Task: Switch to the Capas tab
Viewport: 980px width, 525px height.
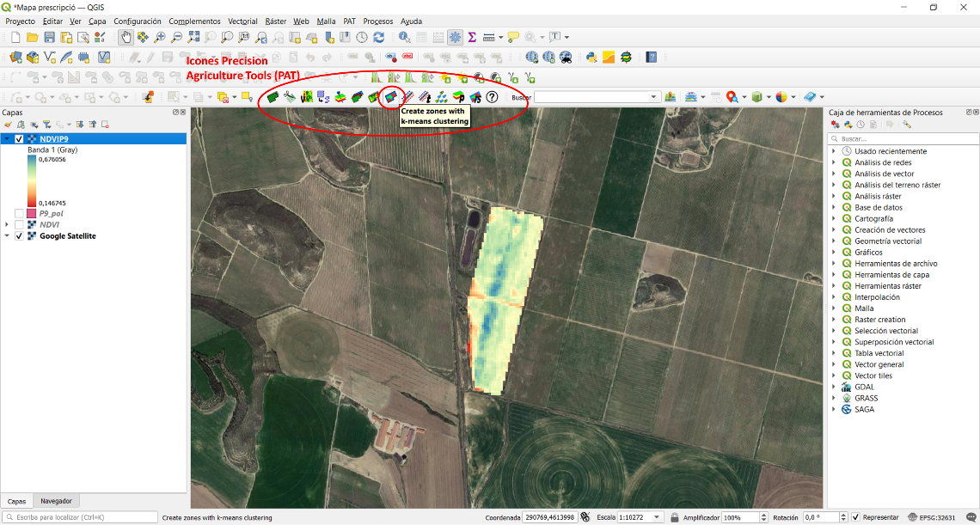Action: click(17, 501)
